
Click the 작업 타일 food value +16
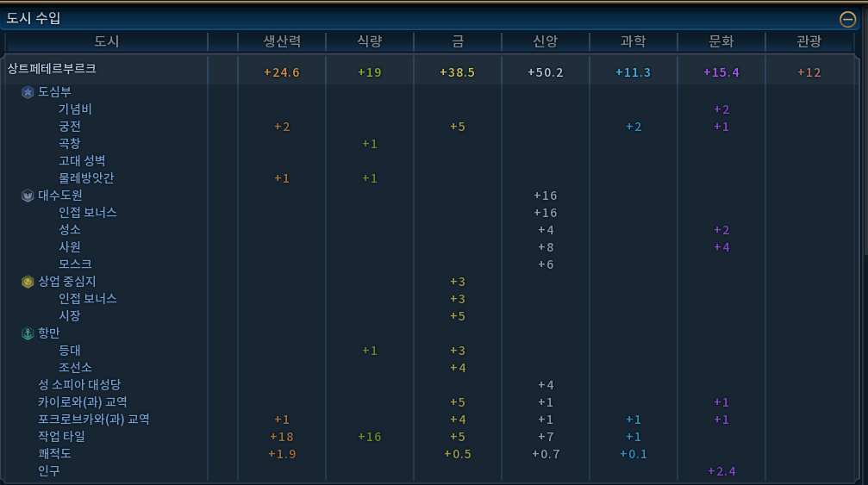[x=369, y=437]
